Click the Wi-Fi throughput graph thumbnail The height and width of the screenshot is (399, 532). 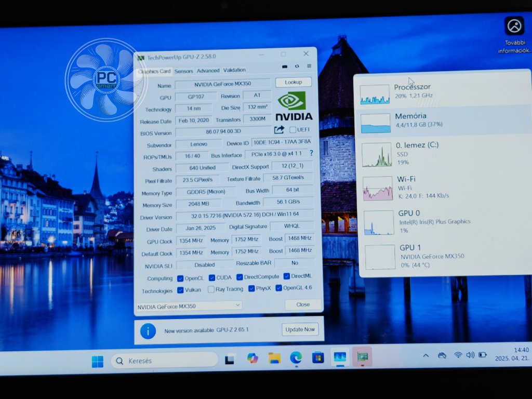coord(378,188)
